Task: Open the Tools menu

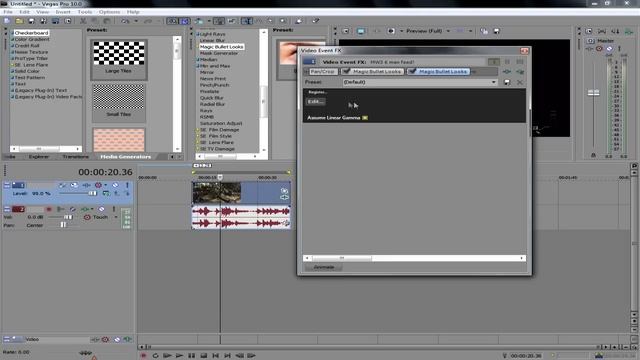Action: coord(84,12)
